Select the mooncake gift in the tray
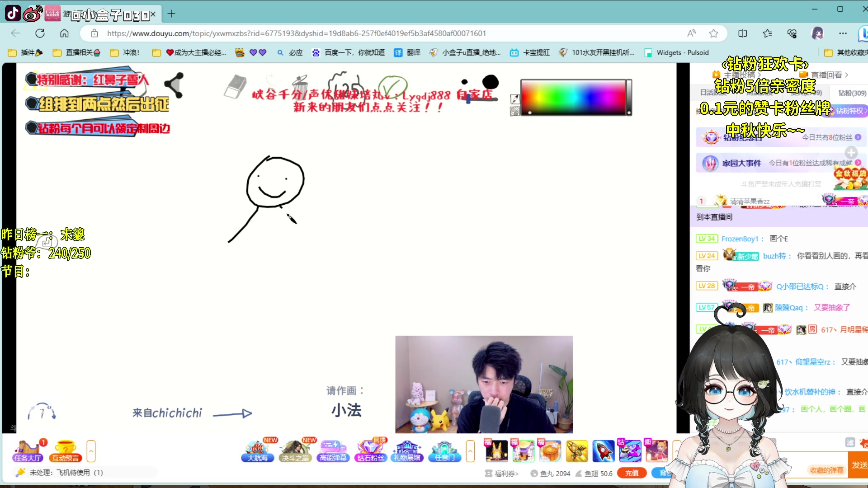Viewport: 868px width, 488px height. click(550, 450)
